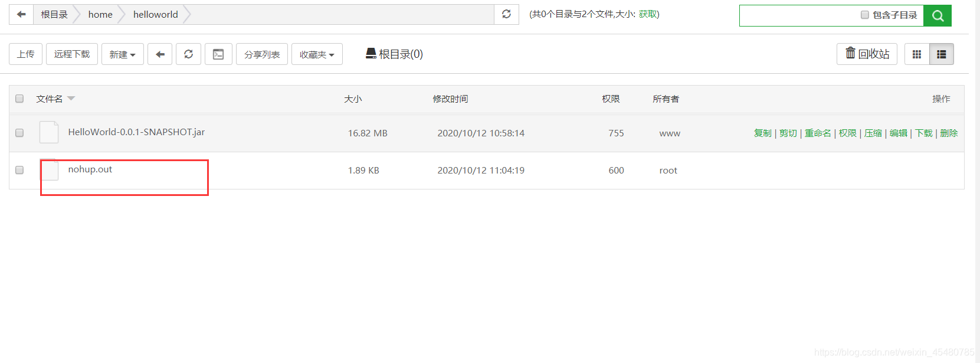The height and width of the screenshot is (363, 980).
Task: Click 重命名 for the HelloWorld jar
Action: [818, 133]
